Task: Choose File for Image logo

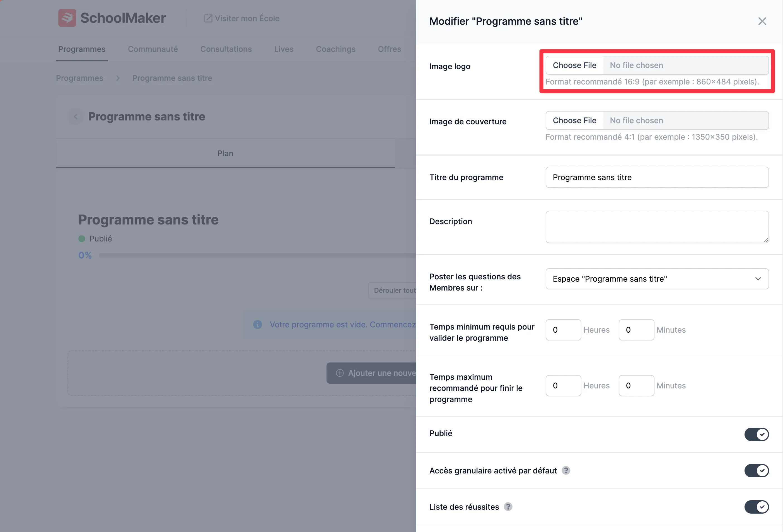Action: 574,65
